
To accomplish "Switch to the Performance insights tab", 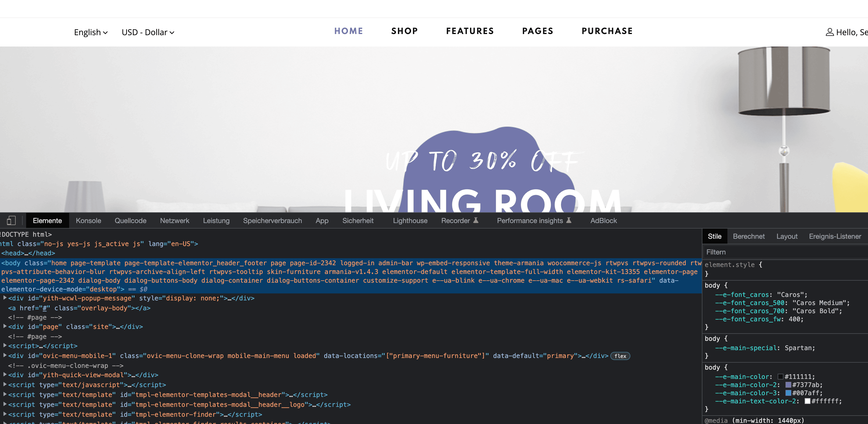I will point(534,221).
